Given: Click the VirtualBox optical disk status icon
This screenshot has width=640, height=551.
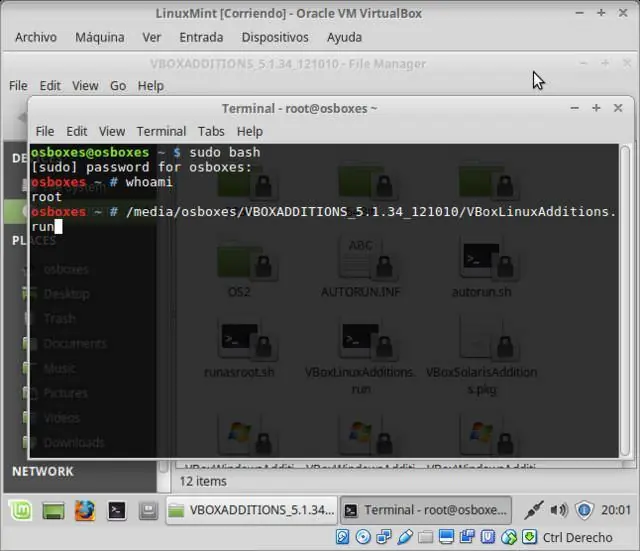Looking at the screenshot, I should pos(363,537).
